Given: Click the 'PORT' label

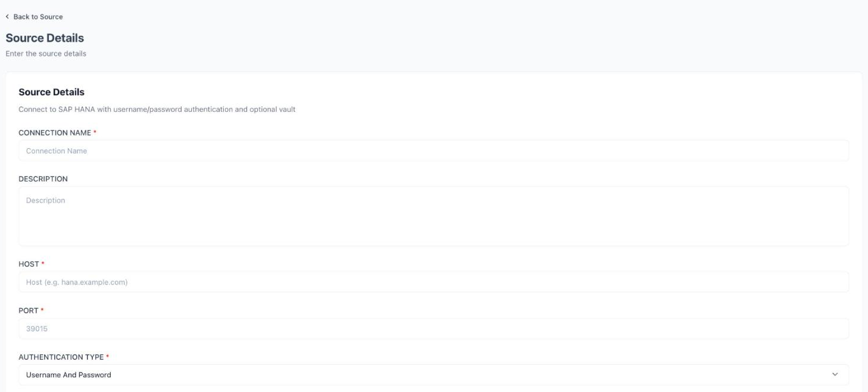Looking at the screenshot, I should 29,311.
